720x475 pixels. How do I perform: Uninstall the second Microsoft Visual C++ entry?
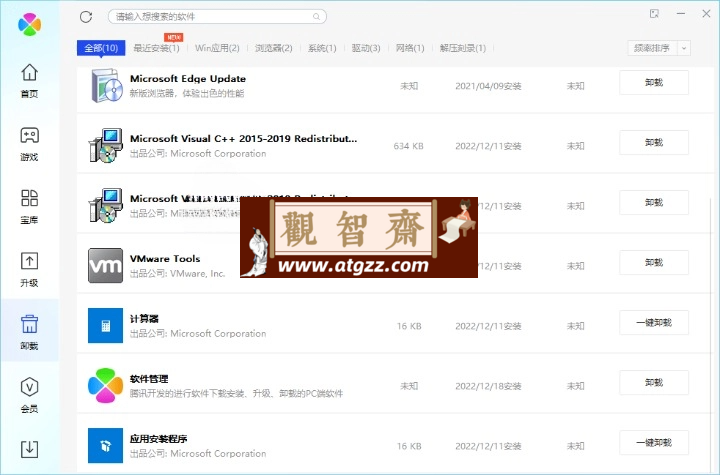pos(654,203)
